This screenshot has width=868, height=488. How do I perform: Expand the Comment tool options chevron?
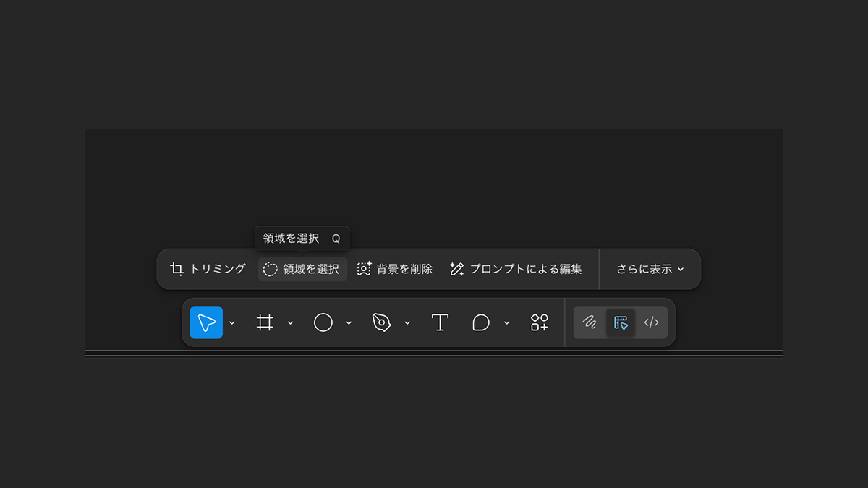coord(506,323)
